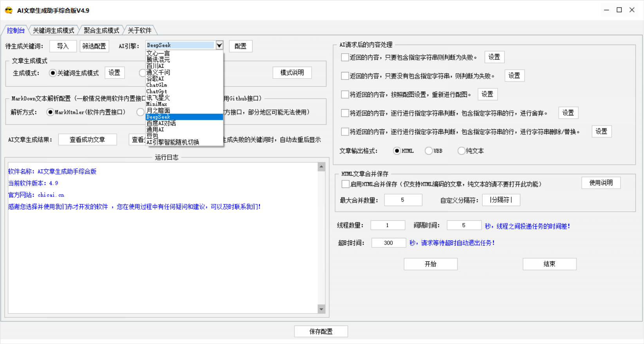The height and width of the screenshot is (344, 644).
Task: Choose AI引擎智能随机切换 option
Action: pos(184,142)
